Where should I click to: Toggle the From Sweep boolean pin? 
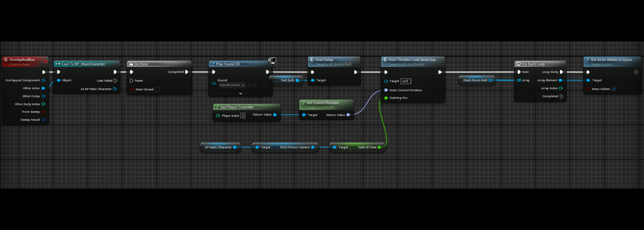click(x=43, y=112)
